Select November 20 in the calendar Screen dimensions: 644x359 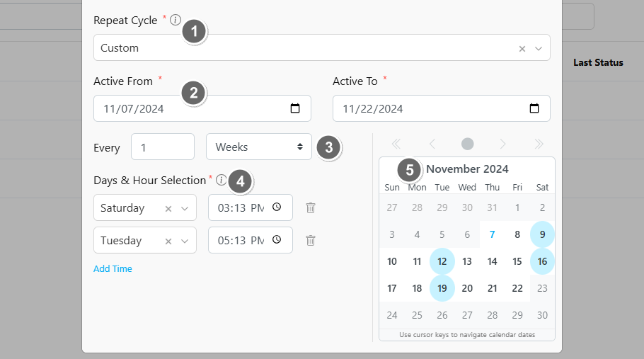coord(467,288)
